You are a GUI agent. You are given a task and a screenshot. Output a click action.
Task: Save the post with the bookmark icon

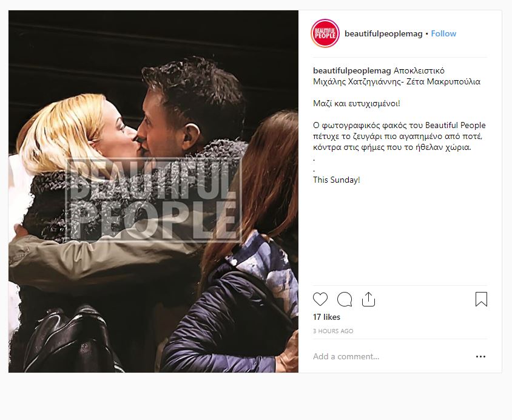click(x=481, y=299)
